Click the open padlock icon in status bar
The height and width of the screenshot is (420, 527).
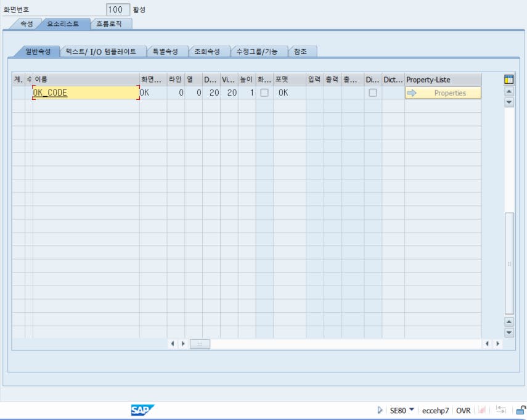[521, 410]
